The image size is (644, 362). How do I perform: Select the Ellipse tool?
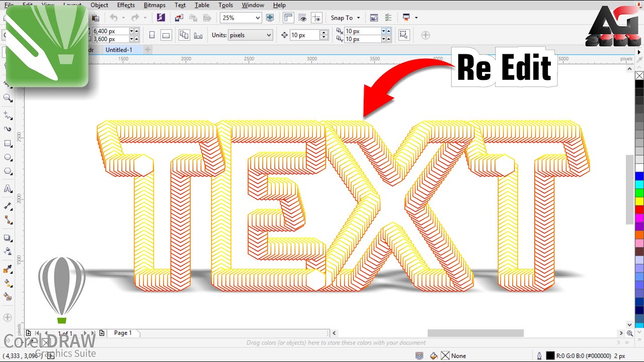(x=8, y=157)
